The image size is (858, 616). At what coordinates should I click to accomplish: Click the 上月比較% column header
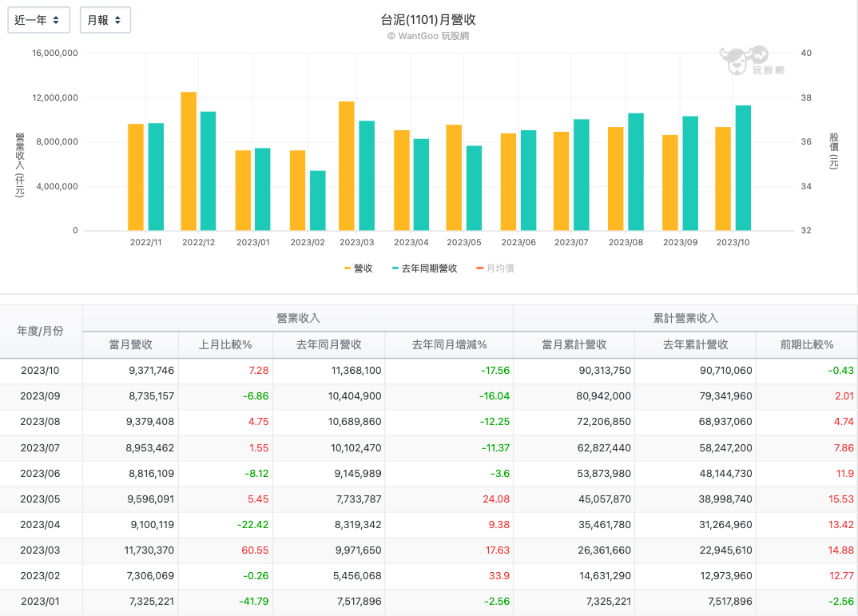click(x=226, y=344)
